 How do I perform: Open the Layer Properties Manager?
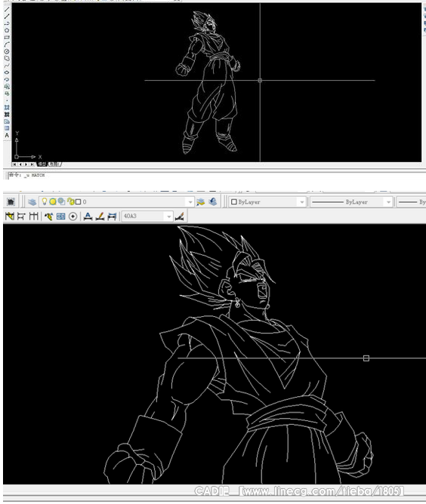32,202
